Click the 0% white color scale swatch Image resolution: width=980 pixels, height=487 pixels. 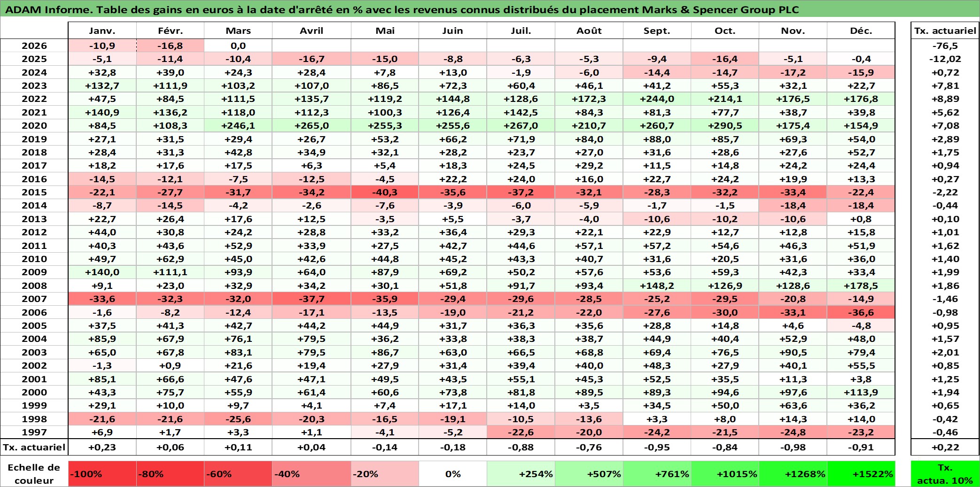coord(452,474)
